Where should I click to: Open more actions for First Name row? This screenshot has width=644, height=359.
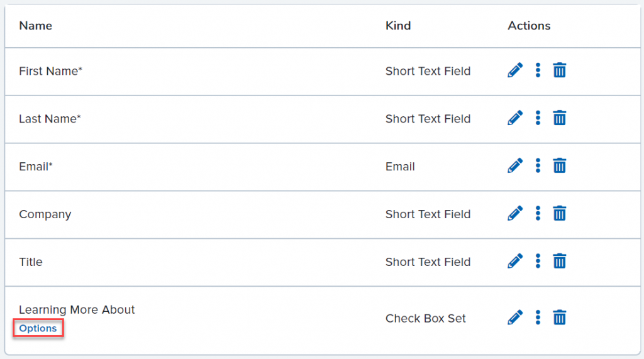click(538, 70)
